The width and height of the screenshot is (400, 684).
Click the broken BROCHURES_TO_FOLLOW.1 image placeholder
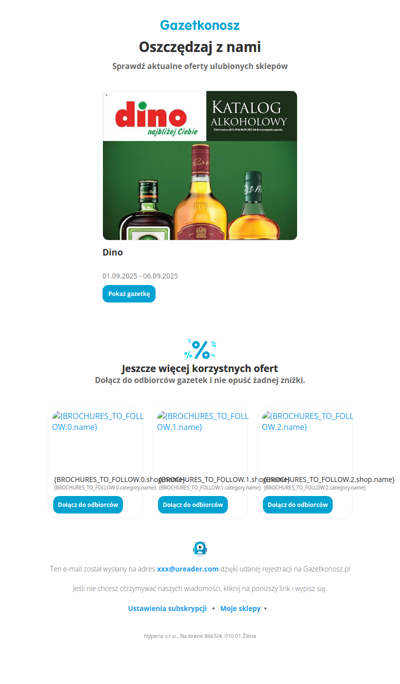202,421
